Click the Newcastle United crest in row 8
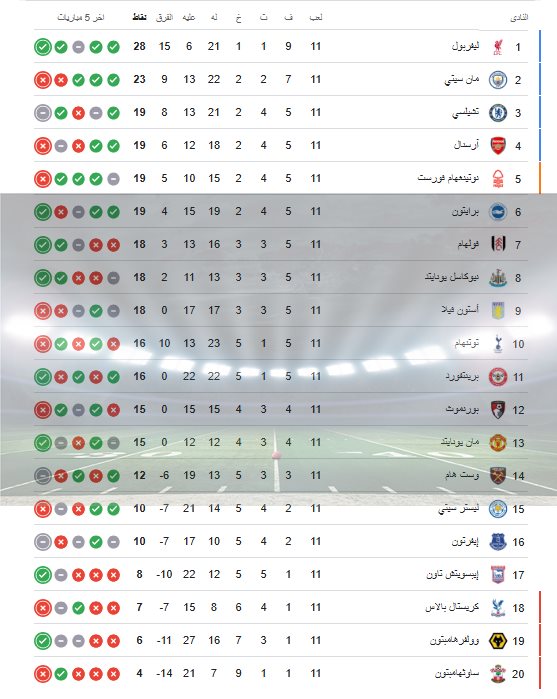Viewport: 557px width, 699px height. tap(498, 278)
